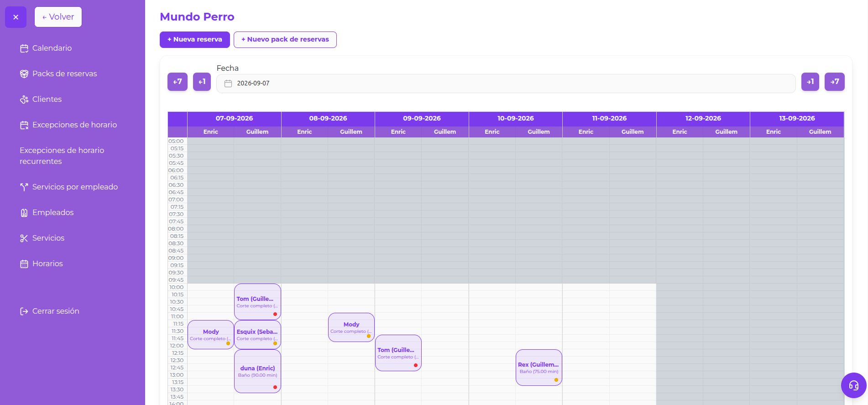Open Mody booking on 08-09-2026
The height and width of the screenshot is (405, 868).
pyautogui.click(x=351, y=327)
